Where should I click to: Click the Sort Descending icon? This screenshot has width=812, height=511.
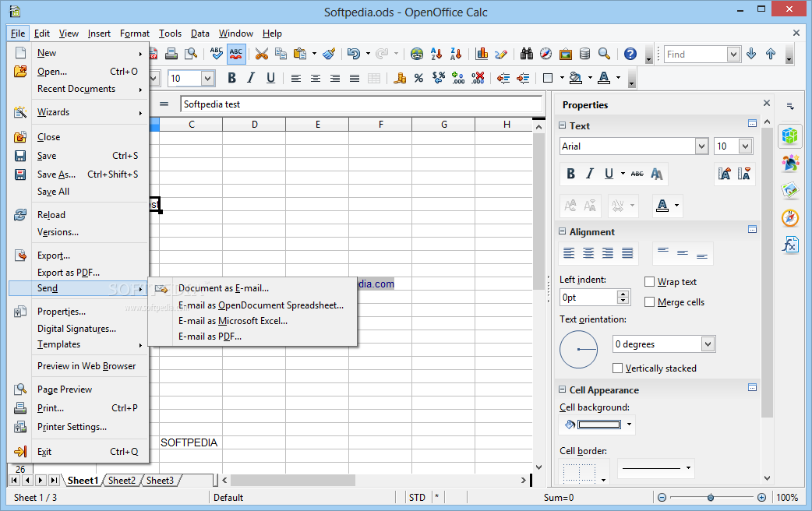coord(456,53)
